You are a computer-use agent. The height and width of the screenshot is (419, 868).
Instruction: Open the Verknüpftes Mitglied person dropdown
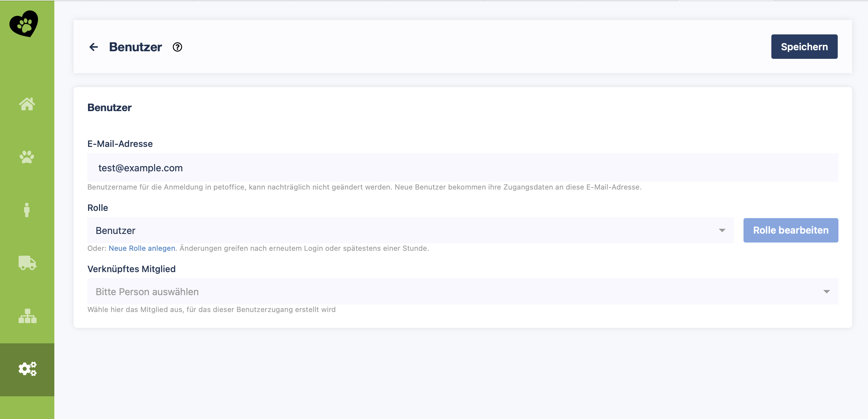coord(463,291)
